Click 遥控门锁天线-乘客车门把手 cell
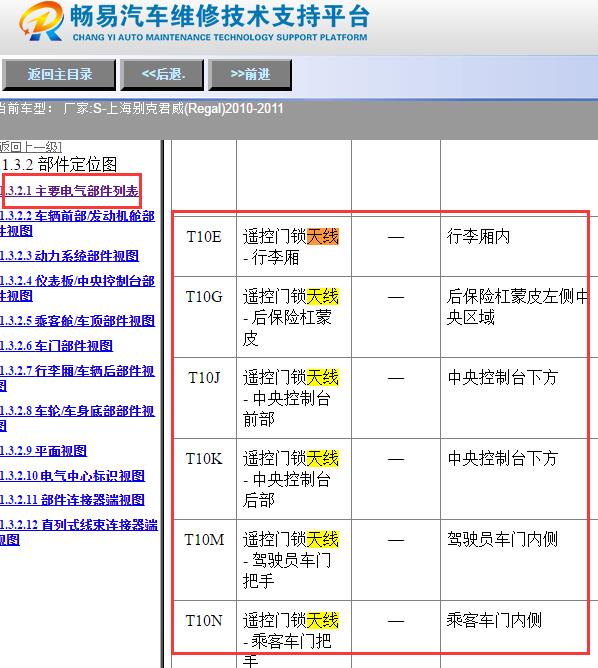The height and width of the screenshot is (668, 598). (x=294, y=634)
